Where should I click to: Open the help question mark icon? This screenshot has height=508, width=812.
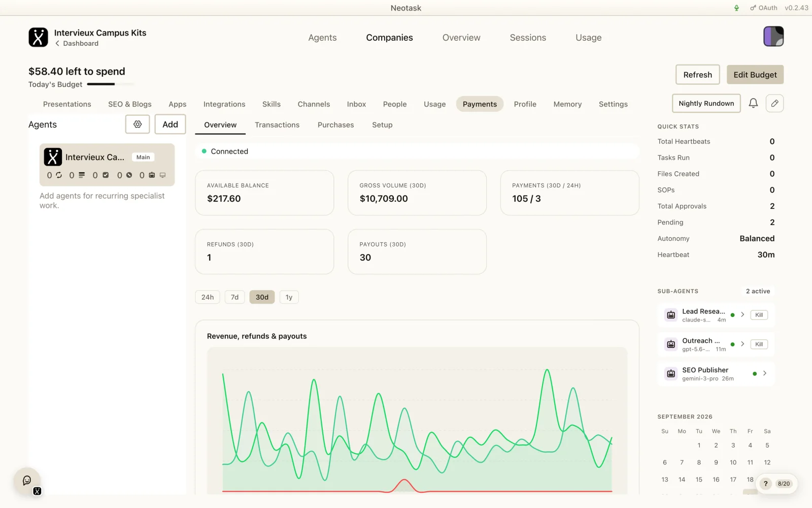tap(765, 484)
